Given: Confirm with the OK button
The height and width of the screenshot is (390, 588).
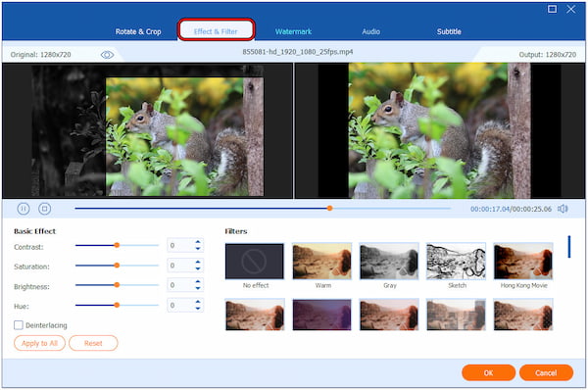Looking at the screenshot, I should tap(488, 372).
